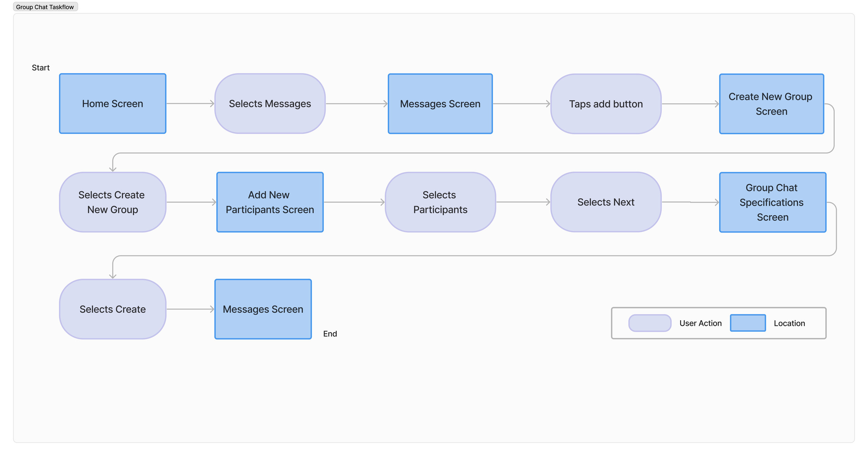This screenshot has height=456, width=868.
Task: Select the Location legend text
Action: pos(789,323)
